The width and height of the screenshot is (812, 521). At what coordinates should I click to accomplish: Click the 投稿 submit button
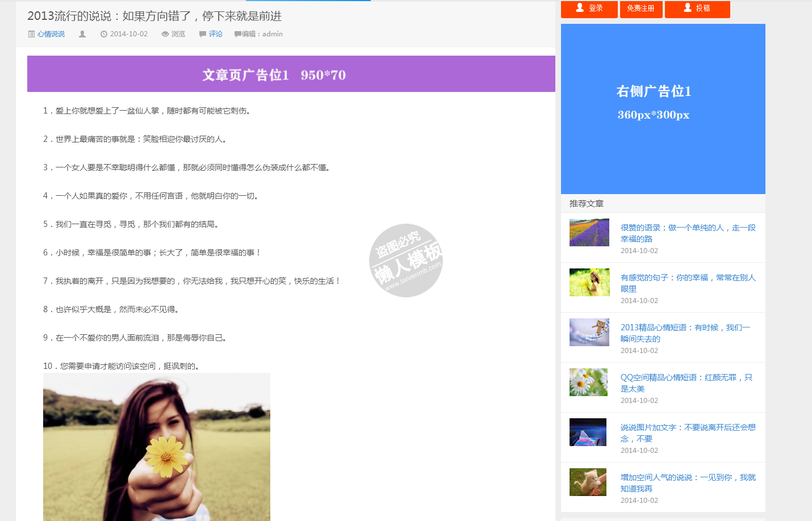(697, 9)
